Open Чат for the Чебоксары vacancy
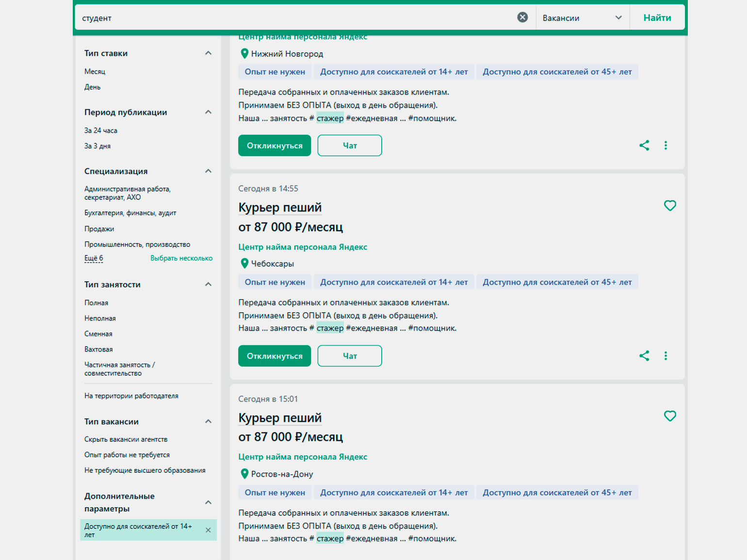The image size is (747, 560). pos(350,356)
